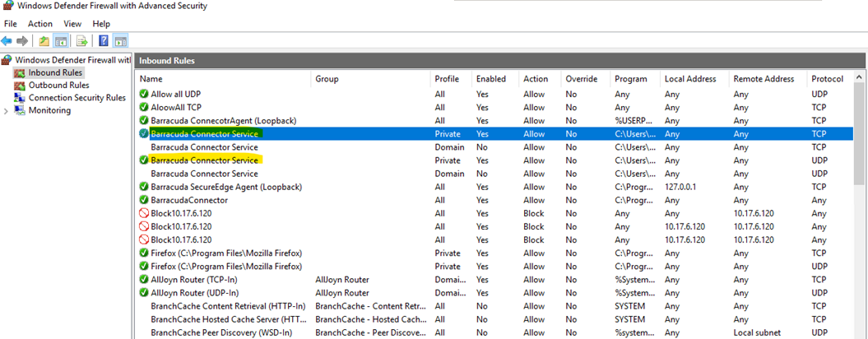Select the Inbound Rules brick-wall icon

click(x=20, y=72)
